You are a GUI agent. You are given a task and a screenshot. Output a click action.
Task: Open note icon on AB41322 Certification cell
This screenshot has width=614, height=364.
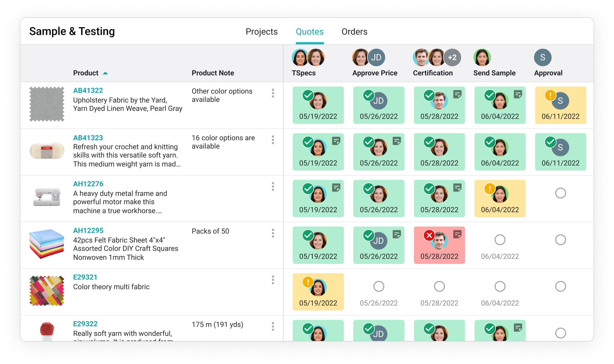pos(457,94)
